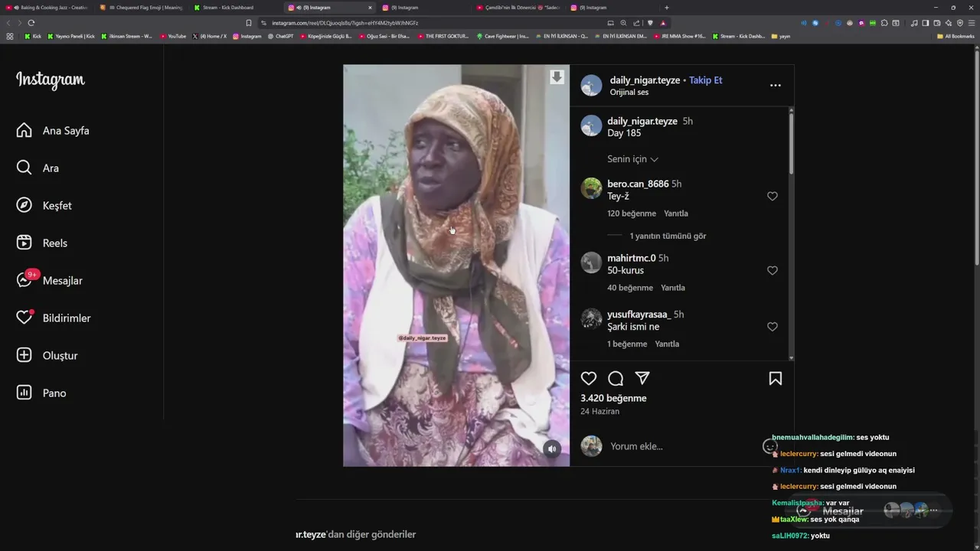
Task: Open daily_nigar.teyze profile from the header
Action: tap(644, 80)
